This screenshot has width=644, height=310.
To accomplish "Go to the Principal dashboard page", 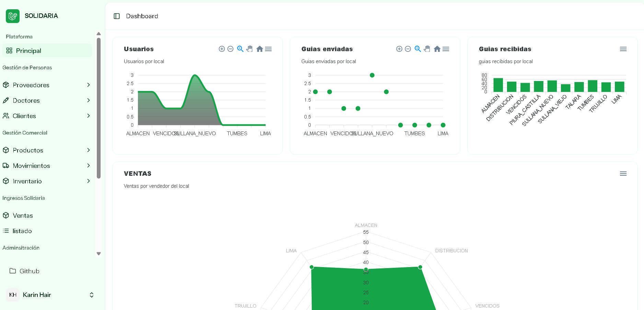I will (x=28, y=51).
